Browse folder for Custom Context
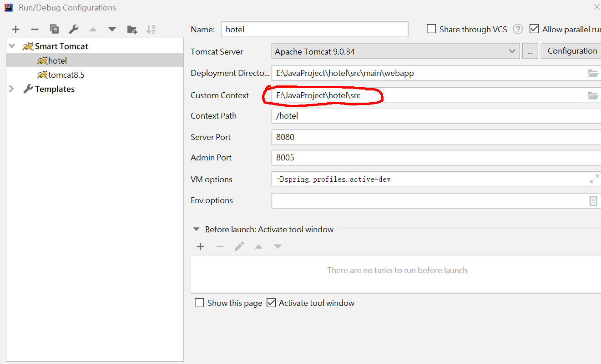The width and height of the screenshot is (601, 364). [x=593, y=95]
